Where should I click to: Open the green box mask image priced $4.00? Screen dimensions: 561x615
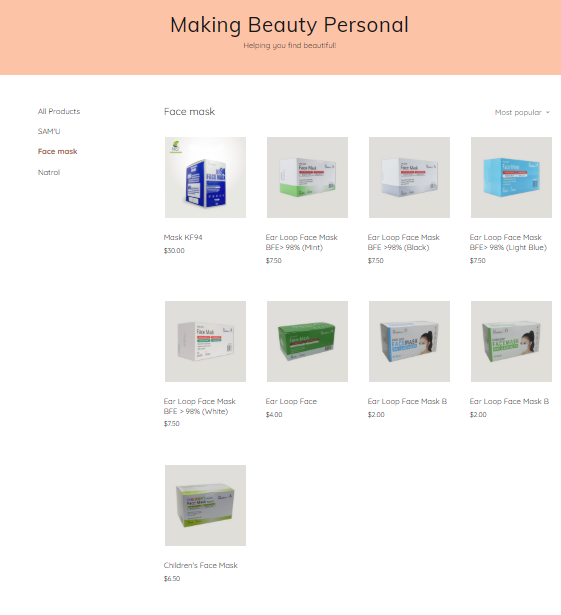click(307, 341)
